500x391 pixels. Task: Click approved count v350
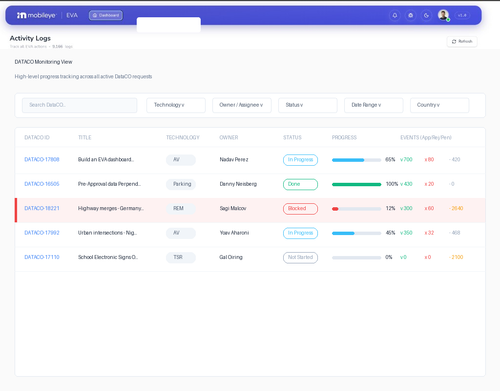coord(406,233)
